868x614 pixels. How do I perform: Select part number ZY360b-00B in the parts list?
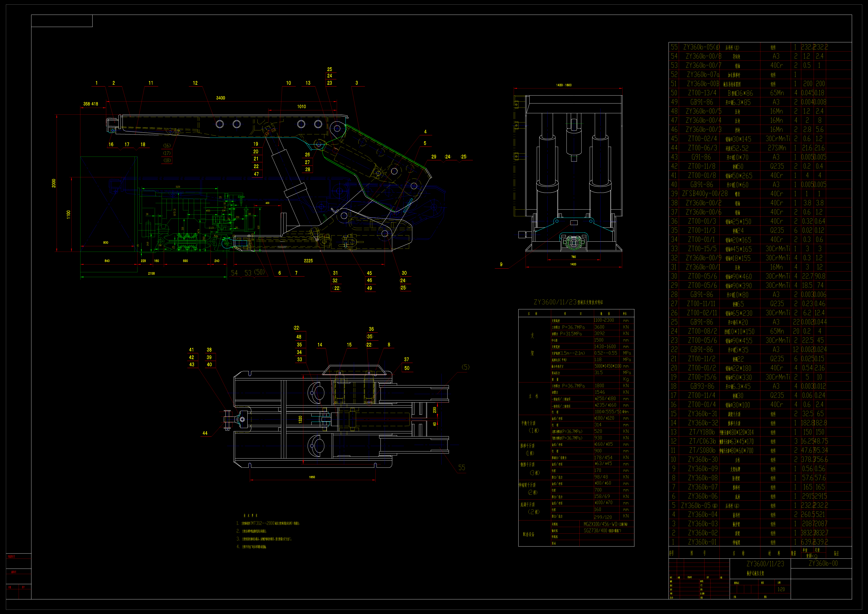pos(703,84)
